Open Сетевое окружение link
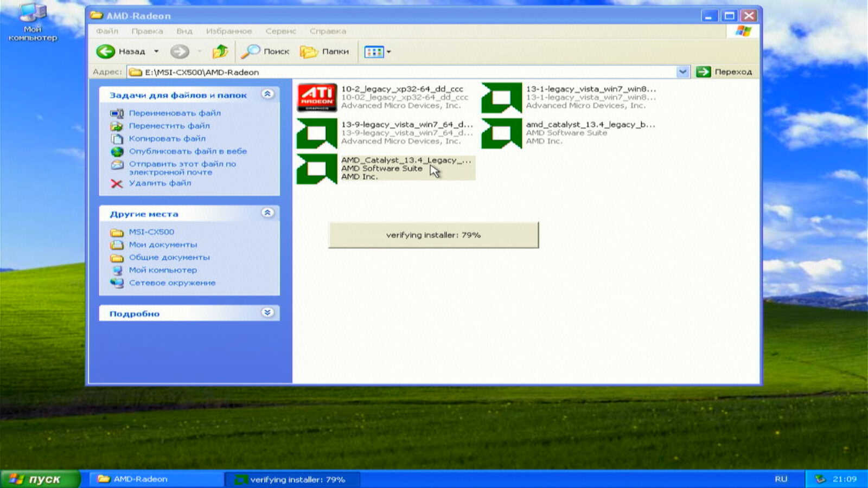 point(172,283)
